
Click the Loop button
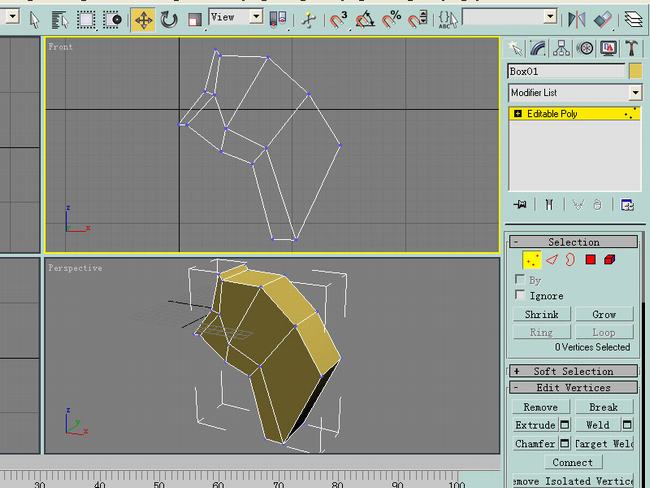coord(604,332)
